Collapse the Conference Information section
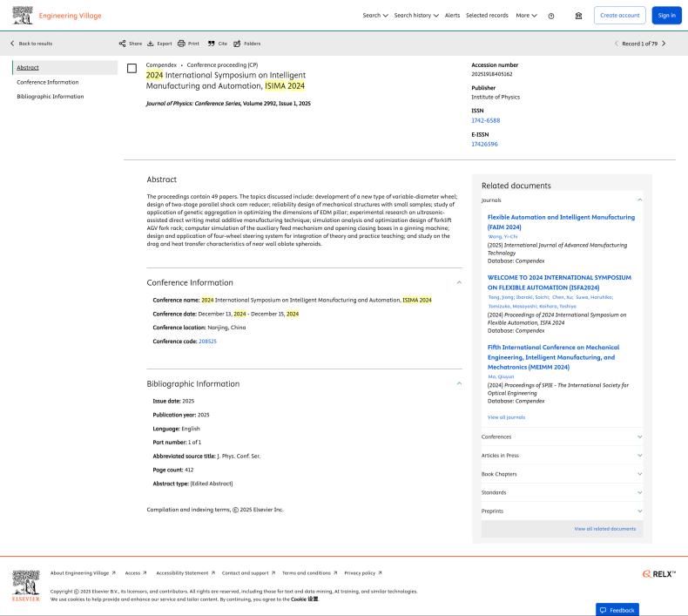The width and height of the screenshot is (688, 616). 459,282
